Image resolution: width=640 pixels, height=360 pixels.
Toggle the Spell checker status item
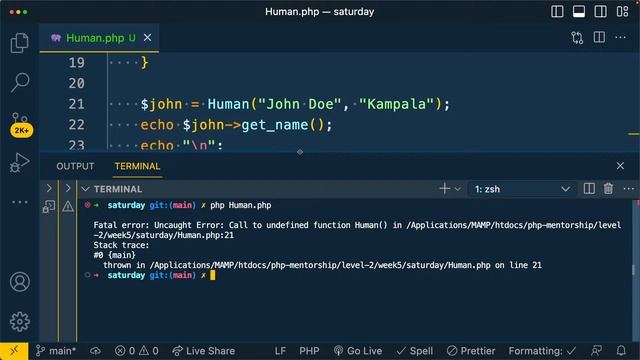click(x=415, y=351)
